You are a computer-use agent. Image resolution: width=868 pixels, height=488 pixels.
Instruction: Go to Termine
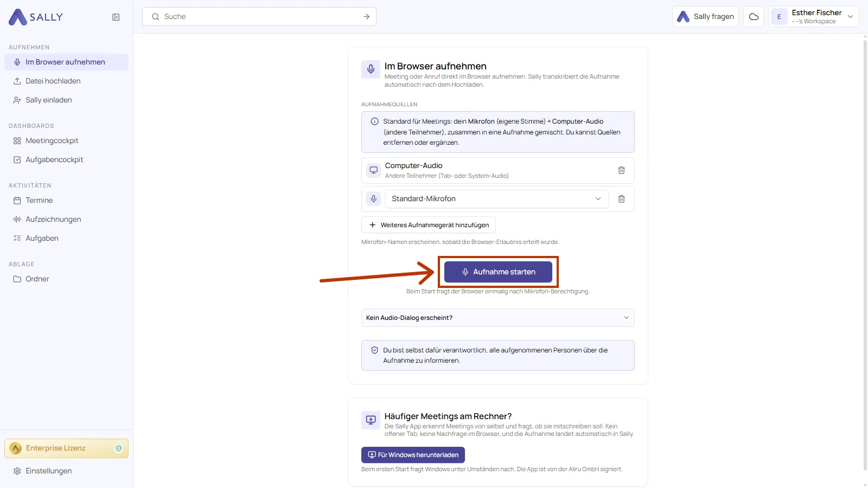click(66, 200)
